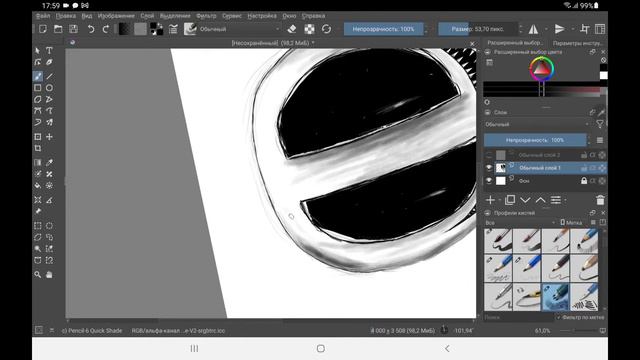Select the Rectangular Selection tool

coord(38,226)
